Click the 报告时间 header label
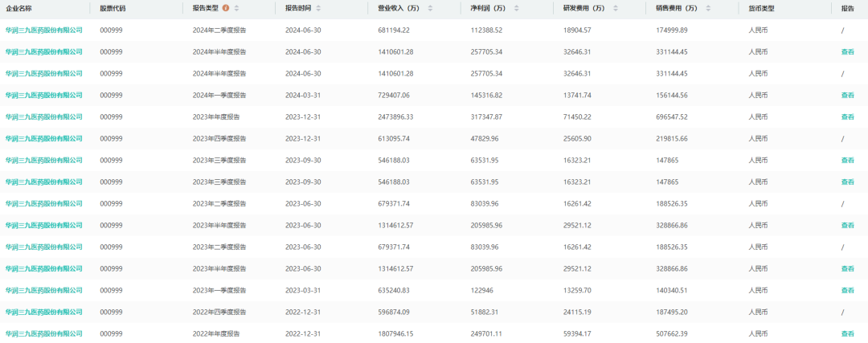Image resolution: width=868 pixels, height=343 pixels. coord(298,8)
